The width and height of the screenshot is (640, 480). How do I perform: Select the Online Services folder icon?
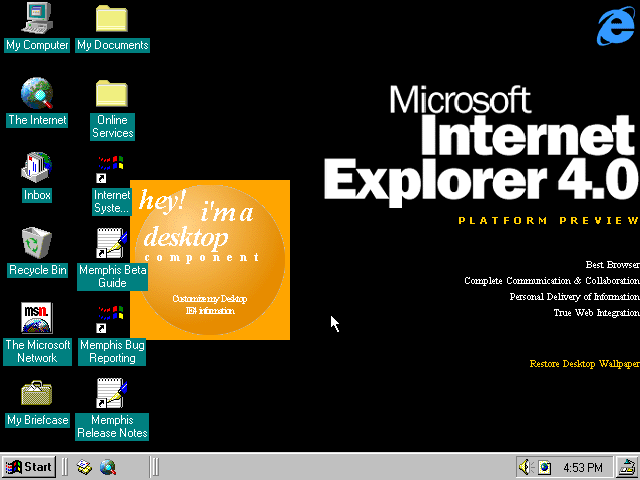(112, 93)
